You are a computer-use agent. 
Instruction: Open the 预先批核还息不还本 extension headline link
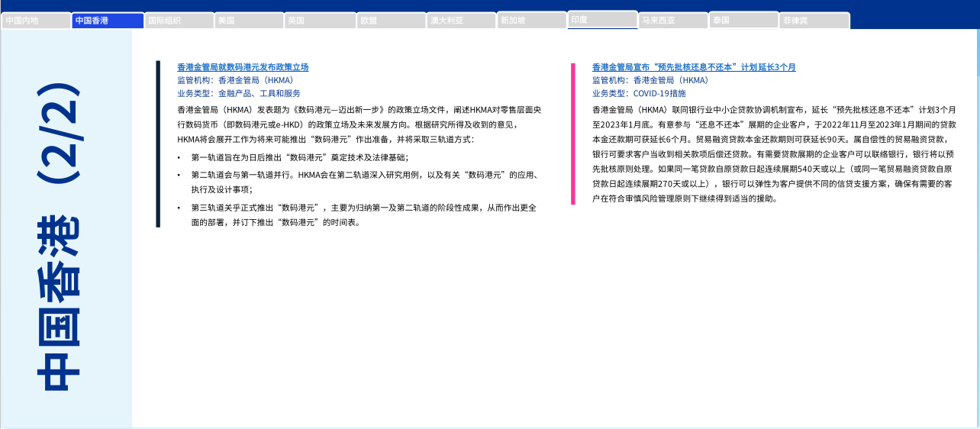pyautogui.click(x=694, y=67)
